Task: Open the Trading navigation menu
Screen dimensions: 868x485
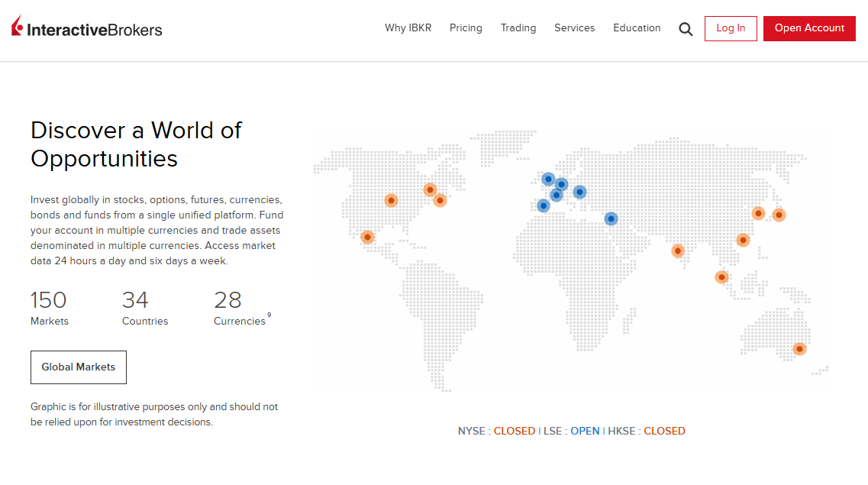Action: pyautogui.click(x=518, y=28)
